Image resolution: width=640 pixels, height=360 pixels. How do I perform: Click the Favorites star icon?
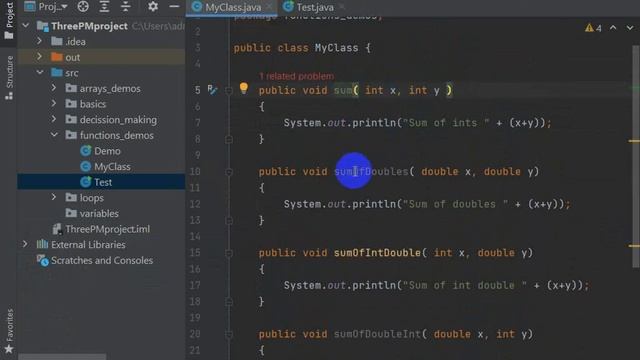point(9,349)
